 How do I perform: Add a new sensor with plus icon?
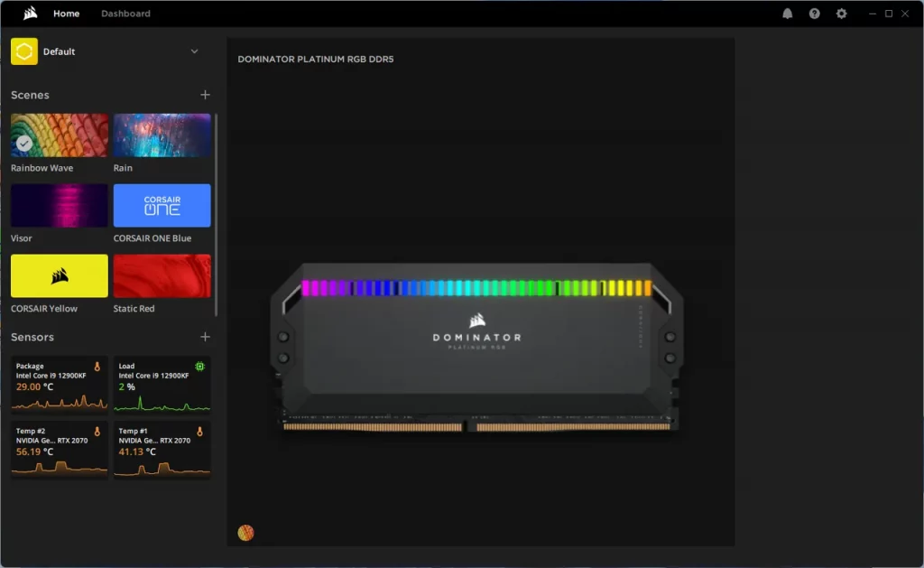(205, 337)
